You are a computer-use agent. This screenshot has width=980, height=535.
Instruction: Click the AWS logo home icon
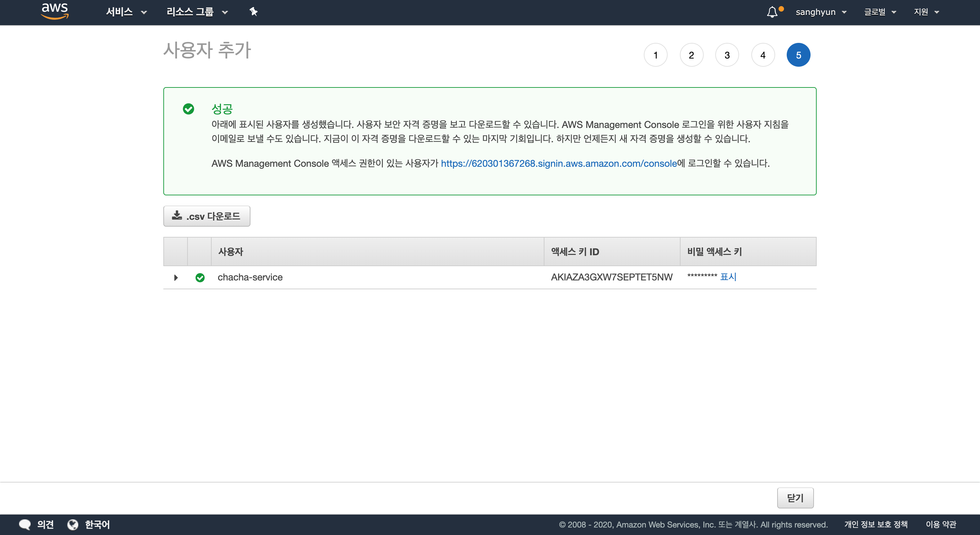click(x=55, y=12)
